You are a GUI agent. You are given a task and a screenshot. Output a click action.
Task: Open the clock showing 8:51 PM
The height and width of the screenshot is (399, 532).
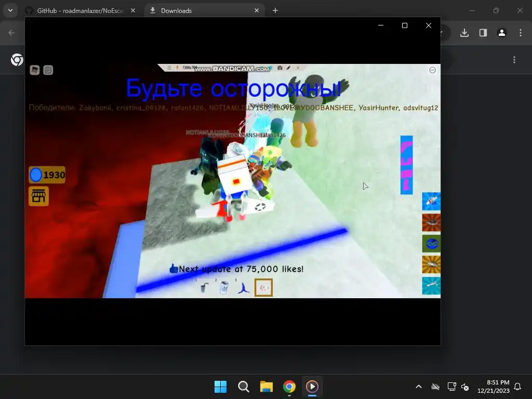click(x=494, y=387)
